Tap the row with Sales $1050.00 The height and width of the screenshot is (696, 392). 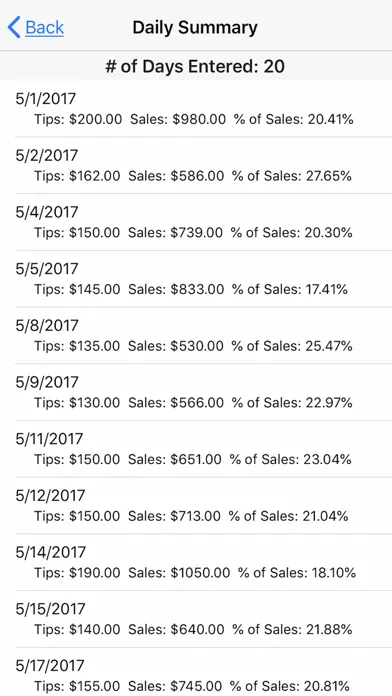point(196,562)
